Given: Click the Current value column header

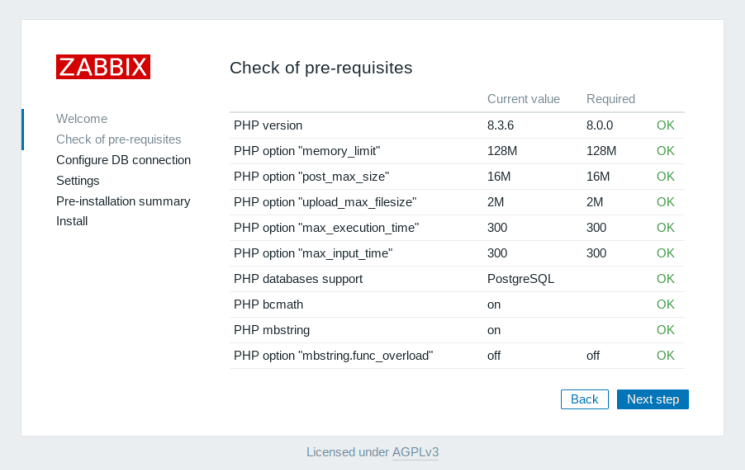Looking at the screenshot, I should pos(523,99).
